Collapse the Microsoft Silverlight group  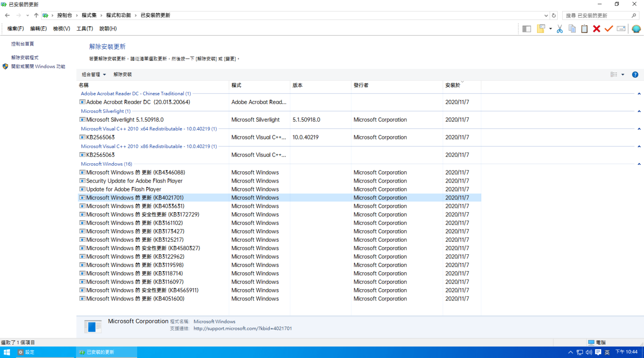[x=639, y=111]
